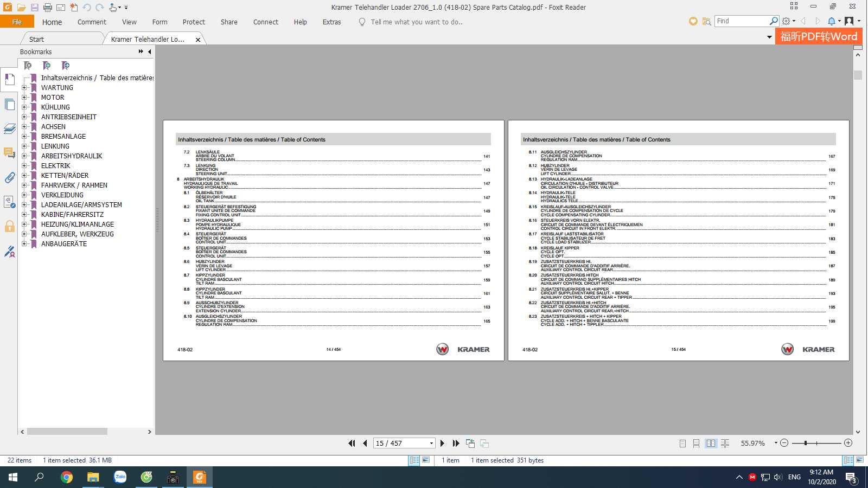Expand the MOTOR bookmark node
The width and height of the screenshot is (868, 488).
coord(24,98)
